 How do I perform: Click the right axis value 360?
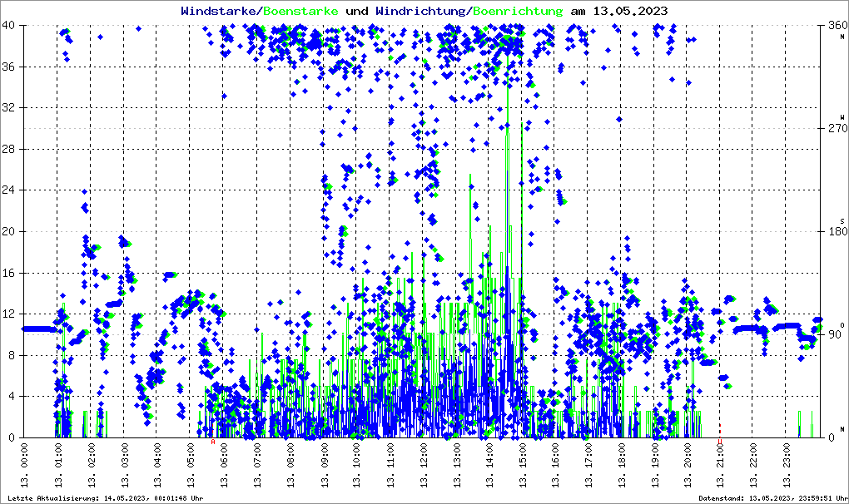837,26
